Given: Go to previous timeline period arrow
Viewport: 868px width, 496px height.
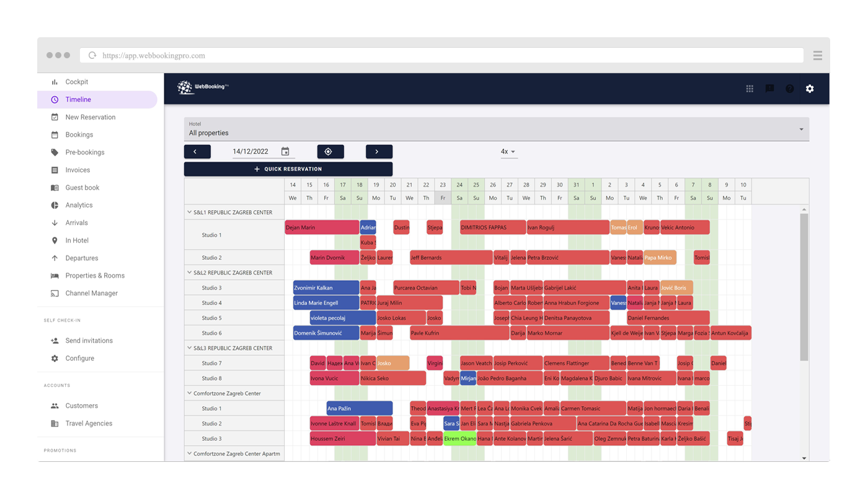Looking at the screenshot, I should (x=197, y=152).
